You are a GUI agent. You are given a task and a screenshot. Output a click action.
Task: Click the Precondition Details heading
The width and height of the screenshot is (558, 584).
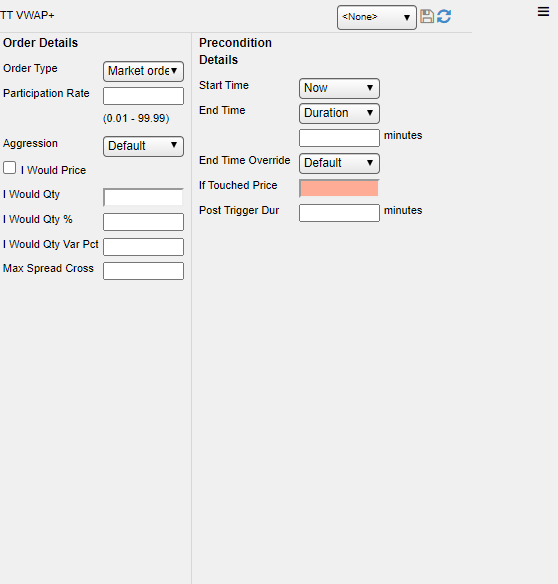pos(235,51)
